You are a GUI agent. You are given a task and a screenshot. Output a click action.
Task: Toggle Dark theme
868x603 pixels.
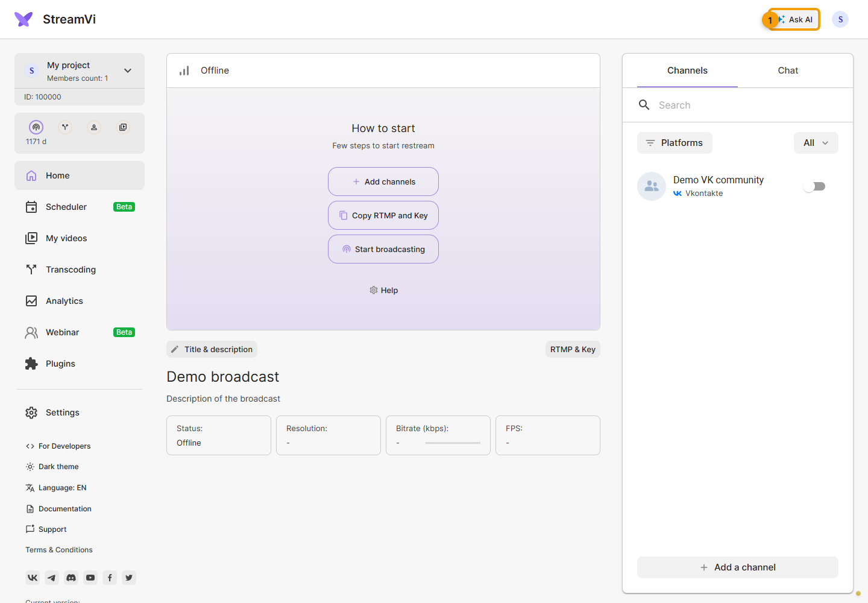52,467
